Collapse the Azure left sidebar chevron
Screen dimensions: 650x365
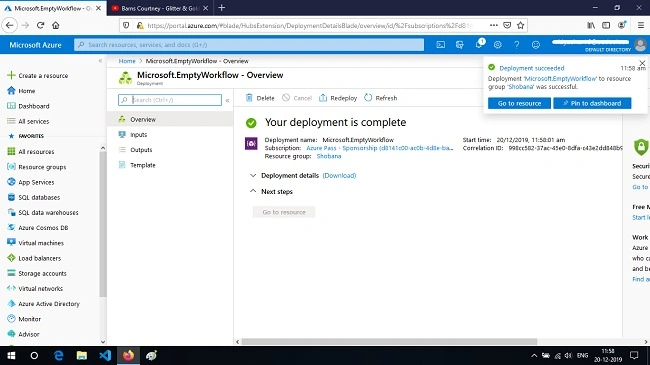[x=100, y=61]
